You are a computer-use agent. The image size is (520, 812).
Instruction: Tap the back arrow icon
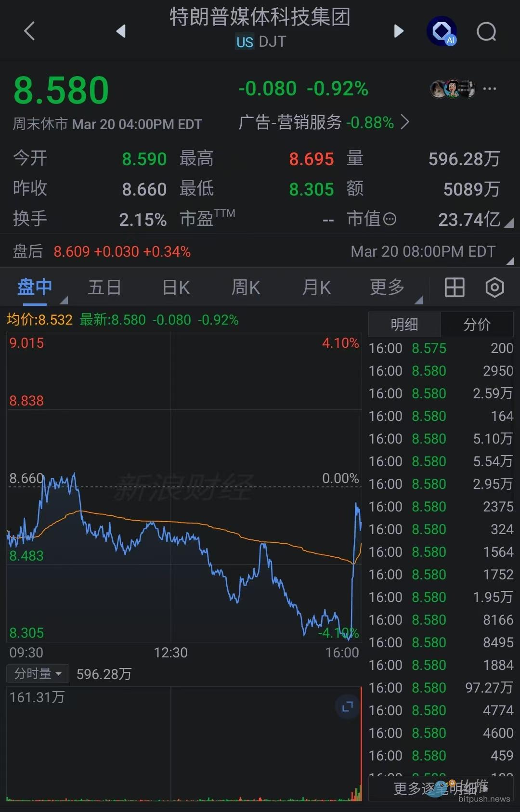click(x=30, y=31)
